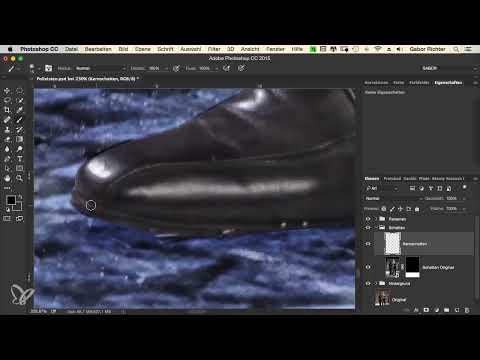480x360 pixels.
Task: Select the Pen tool
Action: click(7, 159)
